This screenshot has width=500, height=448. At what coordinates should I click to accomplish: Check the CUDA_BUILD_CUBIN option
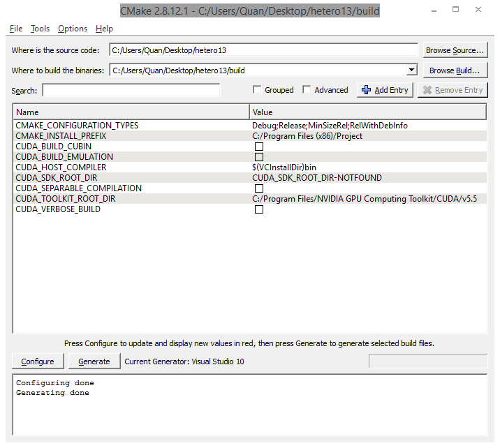tap(259, 147)
